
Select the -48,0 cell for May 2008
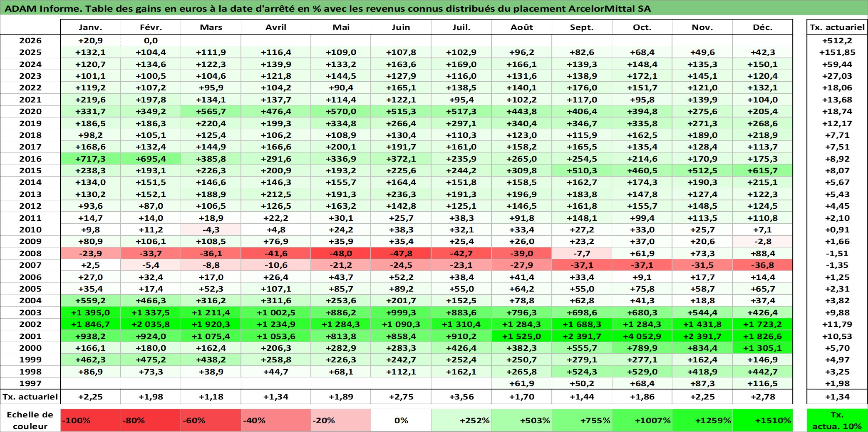tap(341, 253)
